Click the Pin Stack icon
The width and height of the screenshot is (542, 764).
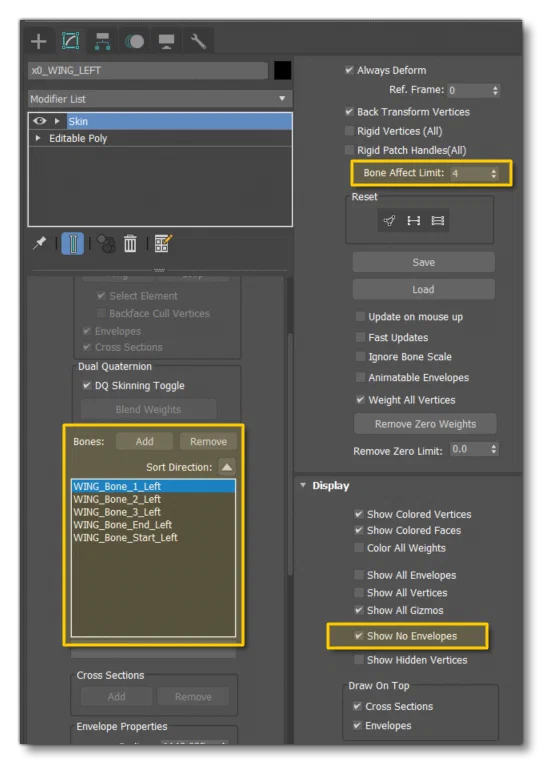[x=39, y=244]
